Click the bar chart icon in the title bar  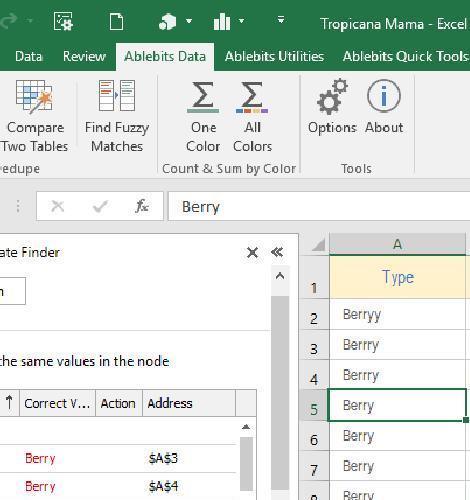[x=222, y=21]
